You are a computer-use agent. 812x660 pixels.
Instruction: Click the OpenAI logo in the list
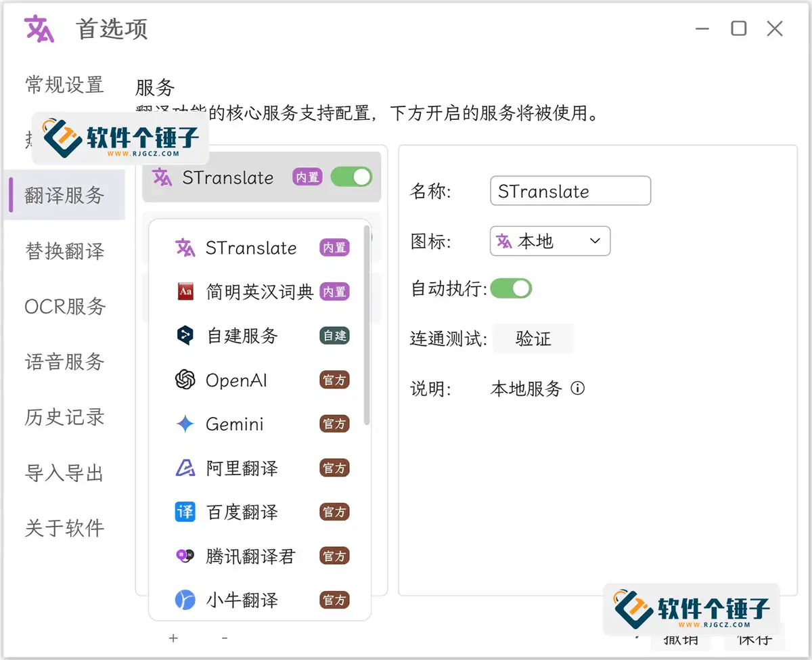coord(185,380)
